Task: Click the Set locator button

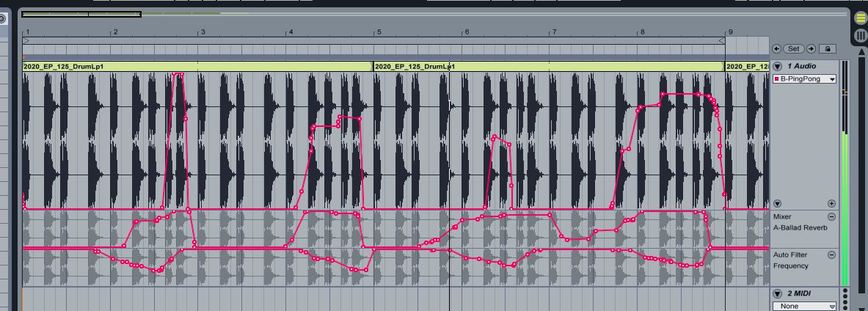Action: [x=794, y=48]
